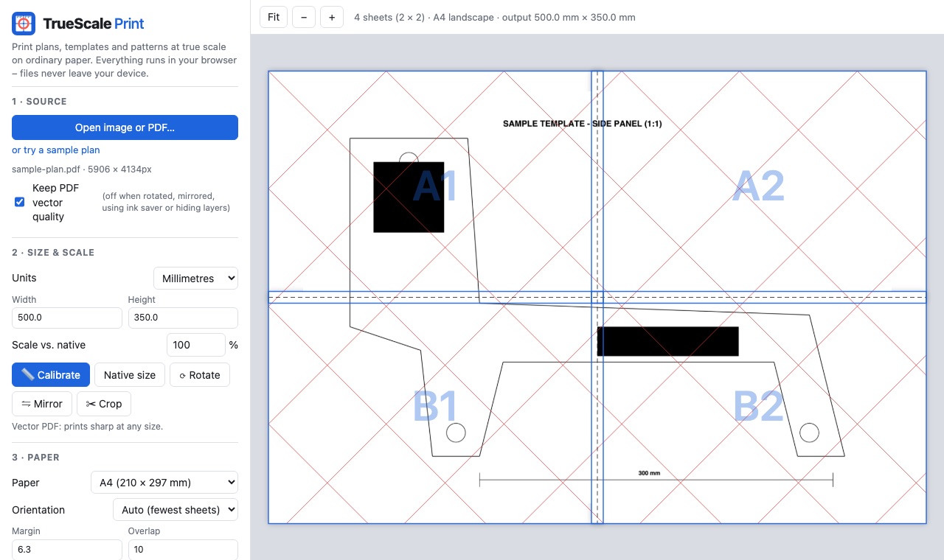Reset to Native size
This screenshot has width=944, height=560.
pyautogui.click(x=130, y=375)
